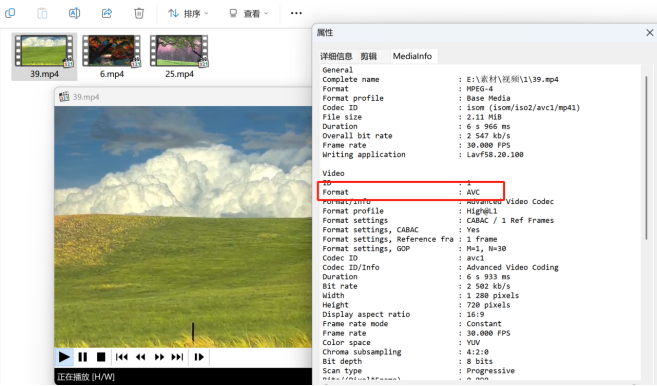Click the MediaInfo panel vertical scrollbar

click(646, 157)
